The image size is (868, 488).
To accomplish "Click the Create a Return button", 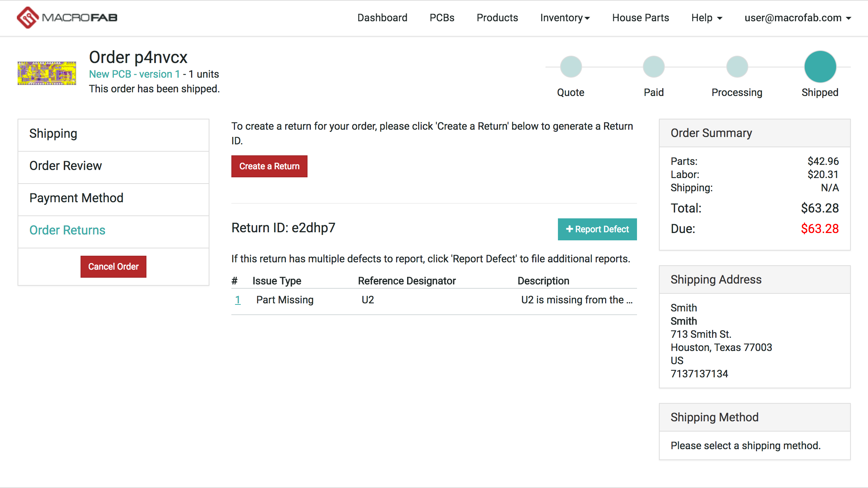I will pos(269,166).
